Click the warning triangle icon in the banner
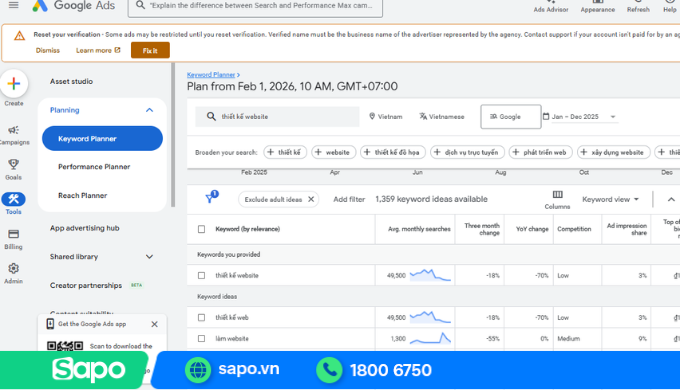Viewport: 680px width, 390px height. click(19, 36)
